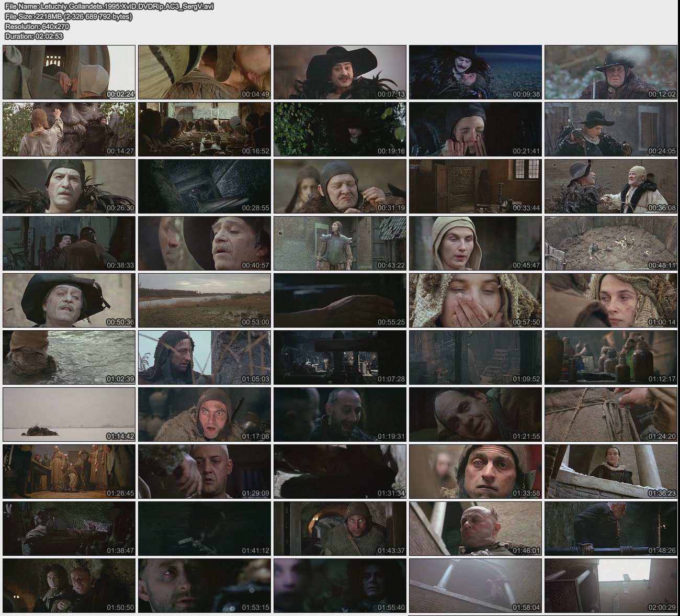This screenshot has height=616, width=680.
Task: Click the frame timestamped 00:26:30
Action: tap(69, 186)
